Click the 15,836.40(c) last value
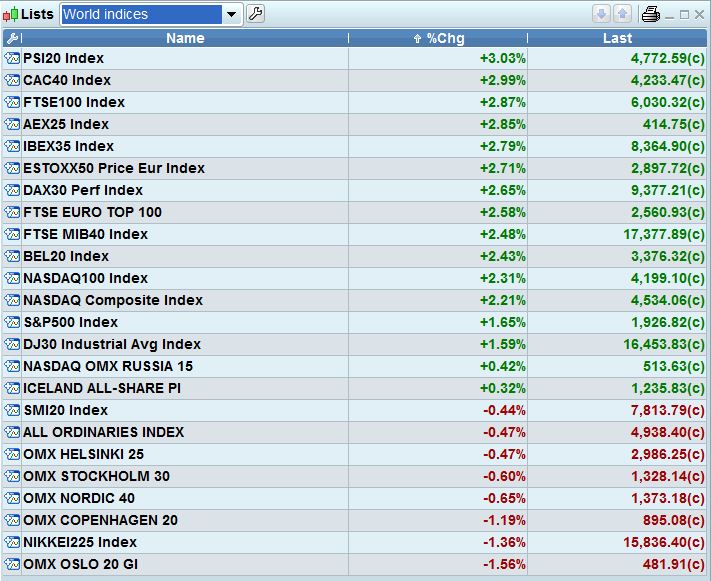Screen dimensions: 711x581 click(x=664, y=542)
